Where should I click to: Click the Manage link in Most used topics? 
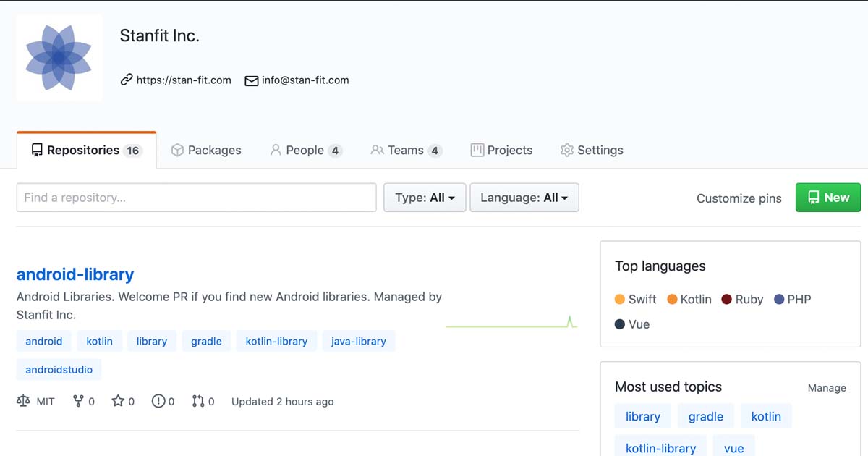point(826,388)
